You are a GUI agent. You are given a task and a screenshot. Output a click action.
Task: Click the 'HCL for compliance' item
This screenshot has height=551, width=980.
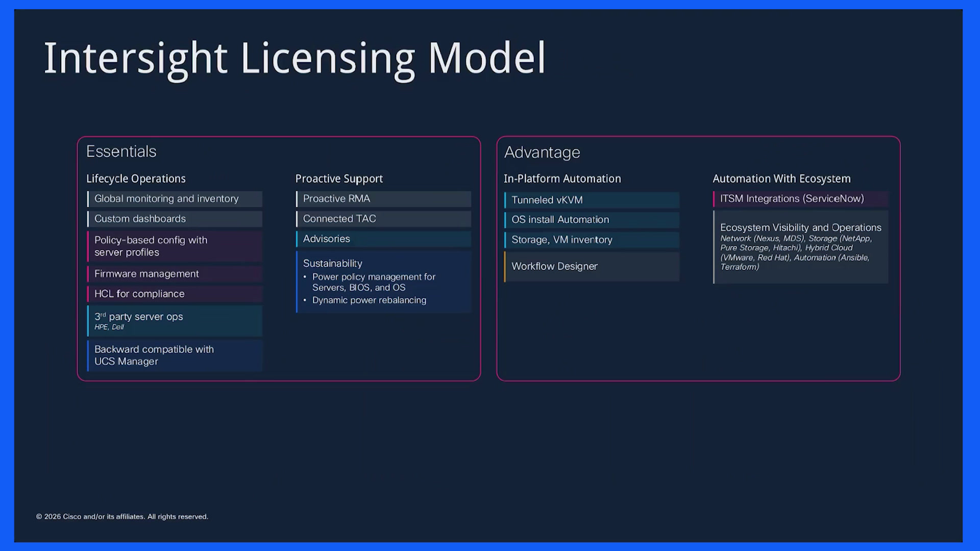coord(175,294)
